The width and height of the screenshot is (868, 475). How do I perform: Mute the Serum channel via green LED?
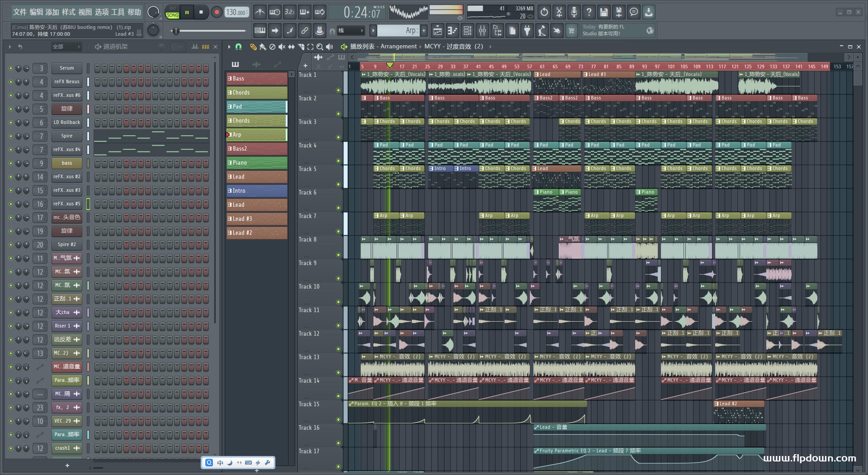click(11, 68)
